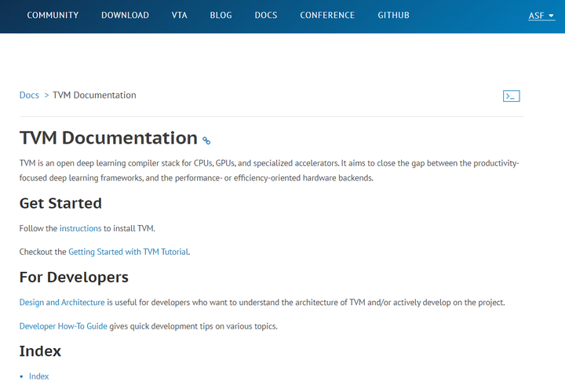This screenshot has width=565, height=392.
Task: Navigate to the Blog
Action: pos(221,15)
